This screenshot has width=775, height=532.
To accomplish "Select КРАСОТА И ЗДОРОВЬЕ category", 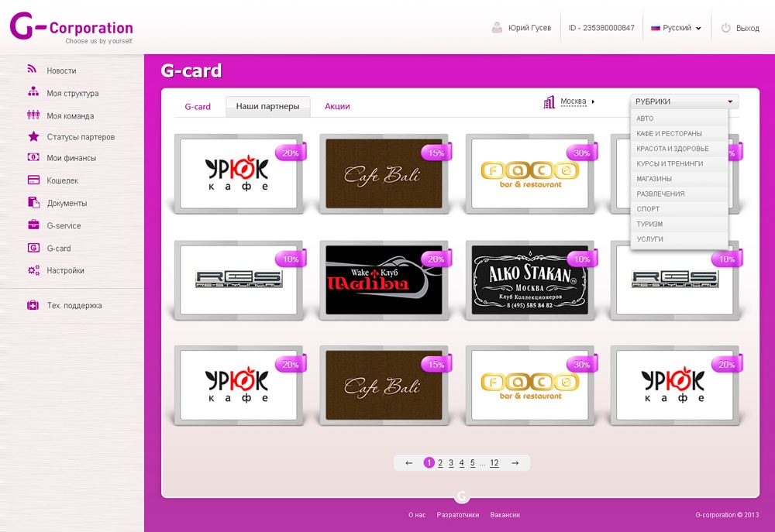I will coord(679,149).
